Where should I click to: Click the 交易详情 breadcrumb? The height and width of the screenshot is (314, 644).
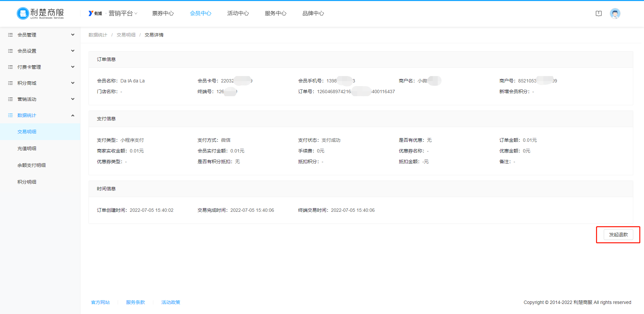[154, 35]
